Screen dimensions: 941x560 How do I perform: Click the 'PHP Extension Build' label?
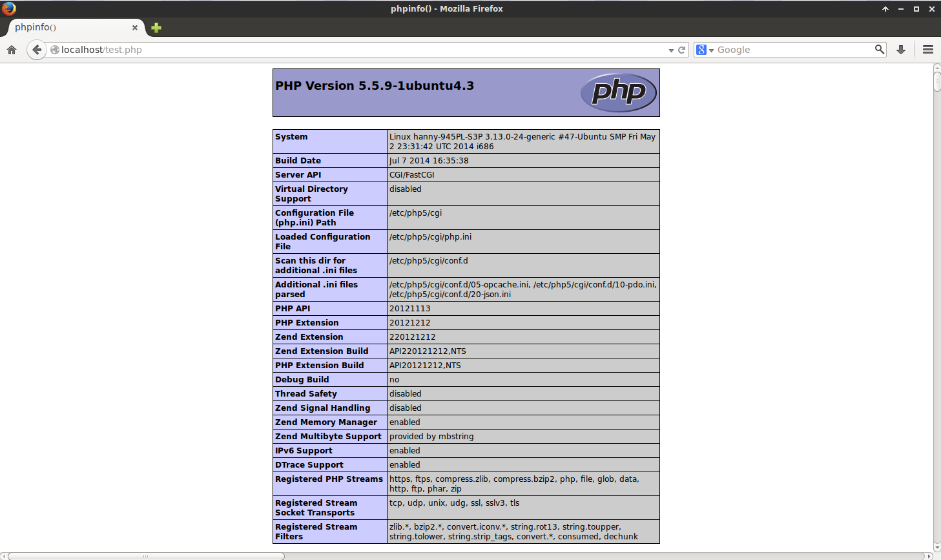point(320,366)
